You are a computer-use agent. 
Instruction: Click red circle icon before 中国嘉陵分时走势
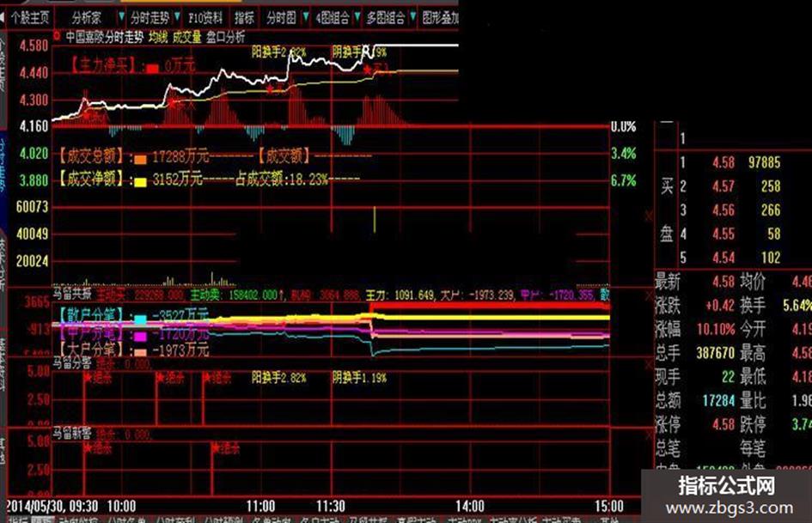pyautogui.click(x=57, y=36)
